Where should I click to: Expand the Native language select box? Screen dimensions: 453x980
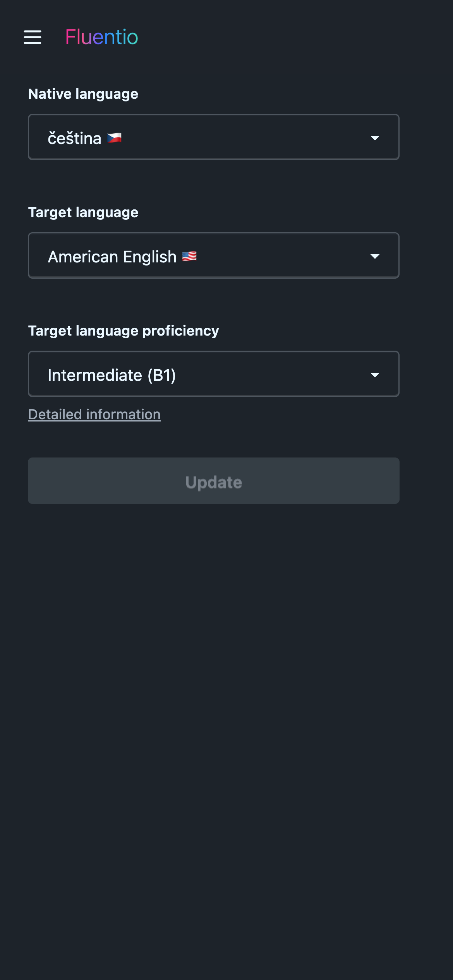(214, 137)
